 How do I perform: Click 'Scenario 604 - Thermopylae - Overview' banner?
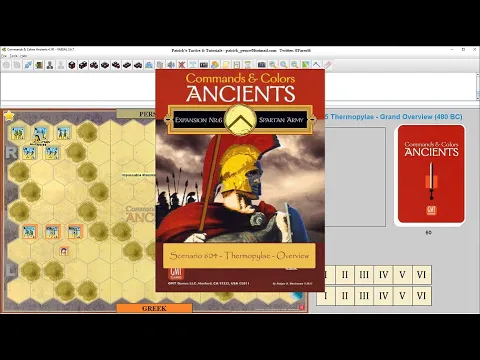point(239,256)
